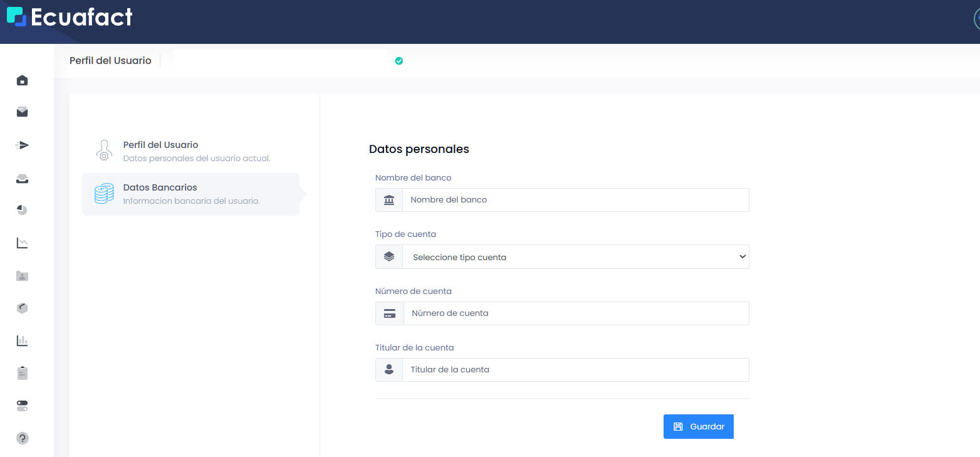Open the clipboard icon in sidebar
This screenshot has width=980, height=457.
coord(23,373)
